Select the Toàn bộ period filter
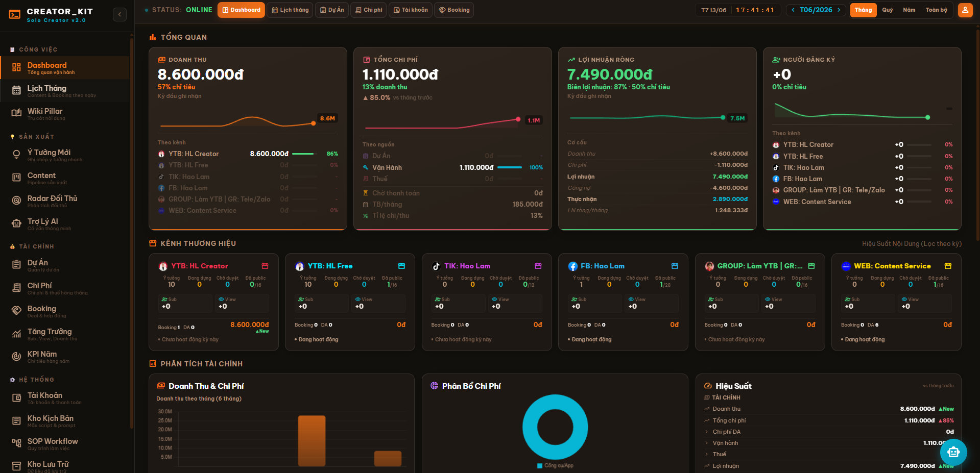Viewport: 980px width, 473px height. coord(936,10)
